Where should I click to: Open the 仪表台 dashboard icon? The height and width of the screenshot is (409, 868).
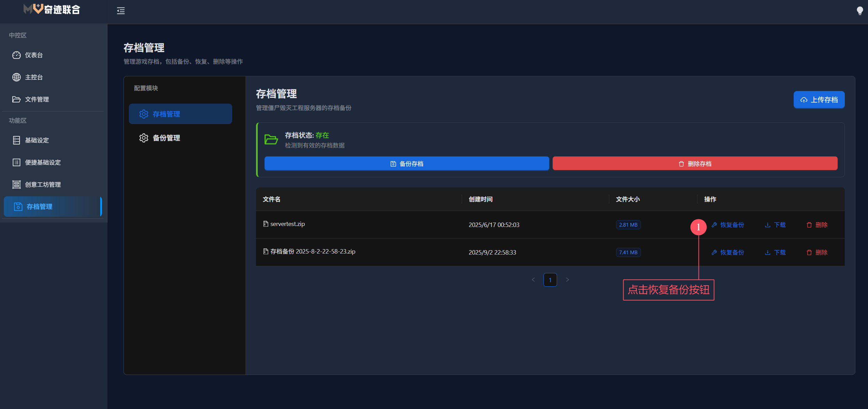pos(17,55)
